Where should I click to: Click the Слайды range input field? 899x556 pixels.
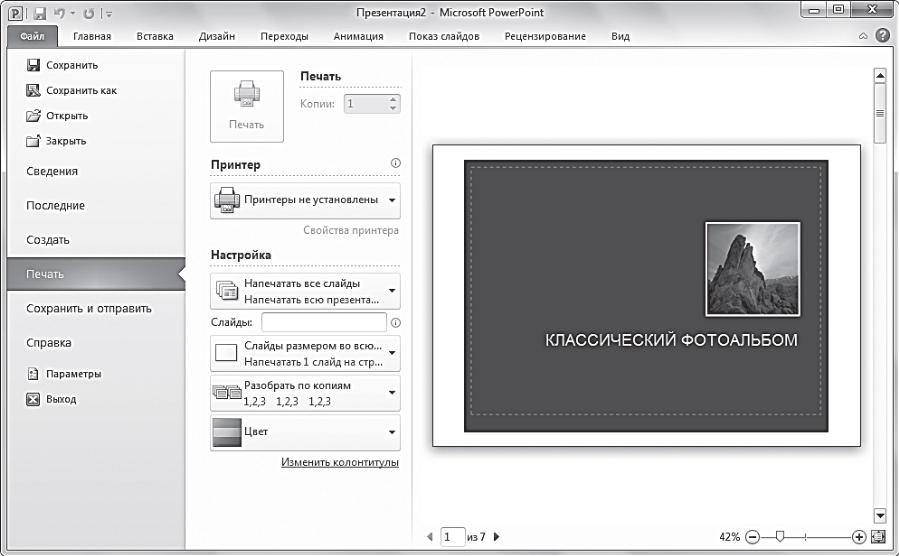[x=324, y=322]
